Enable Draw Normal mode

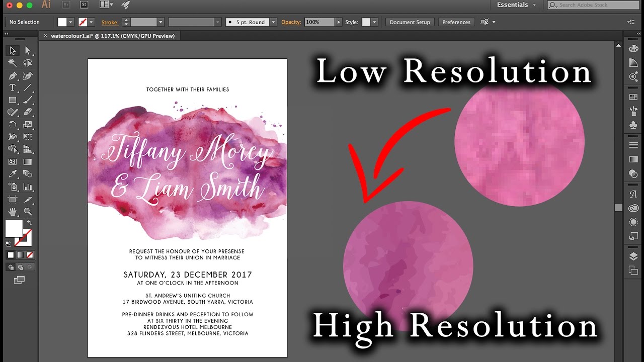coord(11,267)
